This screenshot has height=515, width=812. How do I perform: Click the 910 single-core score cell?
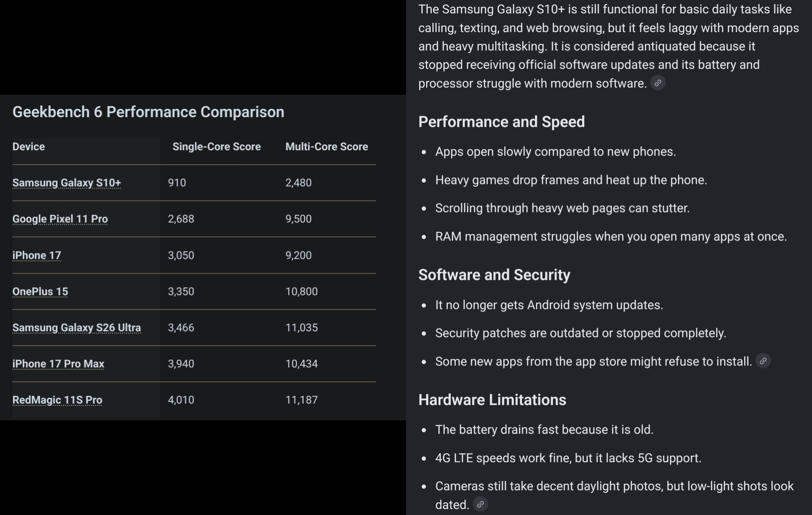click(177, 183)
